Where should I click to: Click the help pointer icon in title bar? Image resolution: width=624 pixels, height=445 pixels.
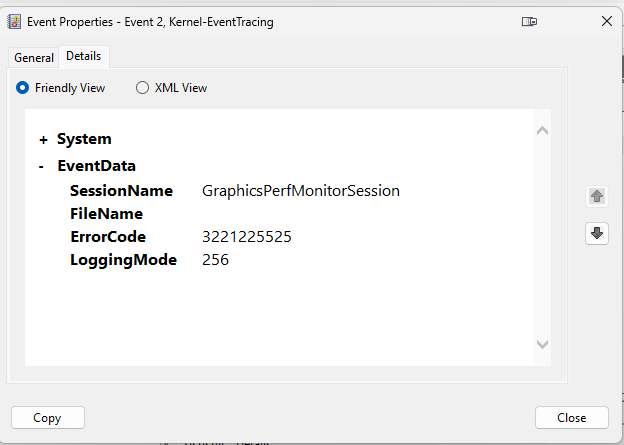tap(529, 21)
